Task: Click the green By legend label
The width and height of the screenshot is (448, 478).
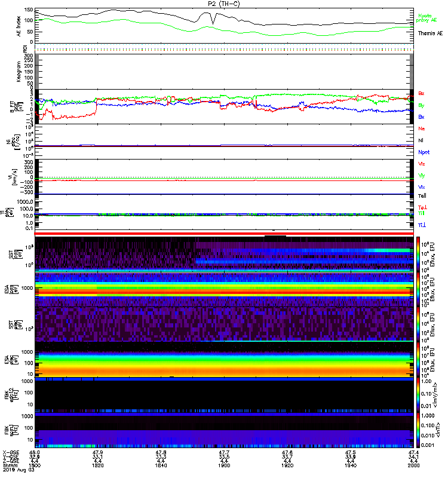Action: click(x=421, y=105)
